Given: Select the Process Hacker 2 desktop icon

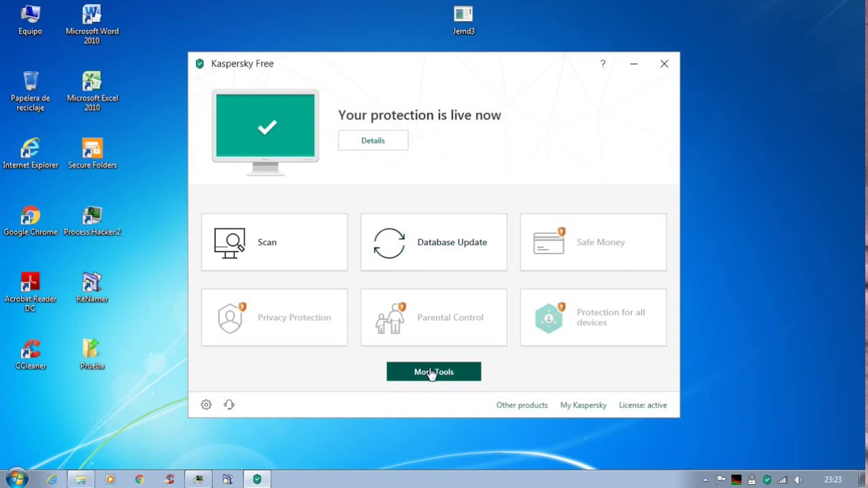Looking at the screenshot, I should tap(92, 220).
